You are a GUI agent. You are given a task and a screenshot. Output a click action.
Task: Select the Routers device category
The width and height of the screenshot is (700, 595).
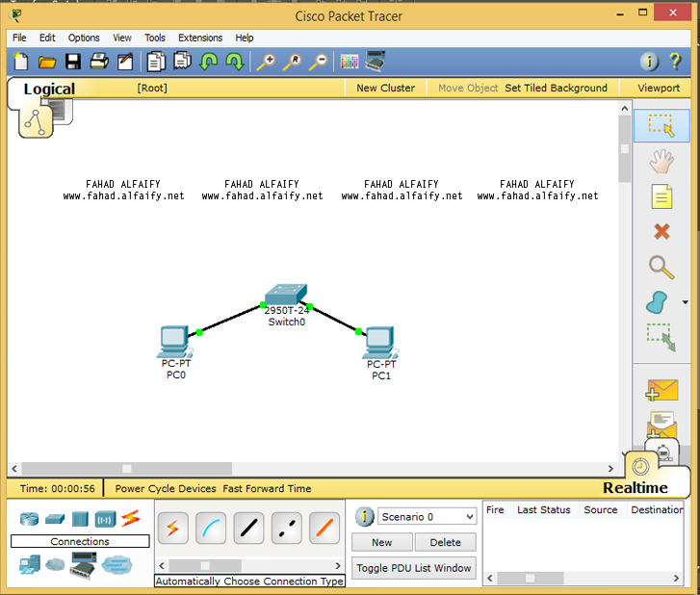point(30,519)
